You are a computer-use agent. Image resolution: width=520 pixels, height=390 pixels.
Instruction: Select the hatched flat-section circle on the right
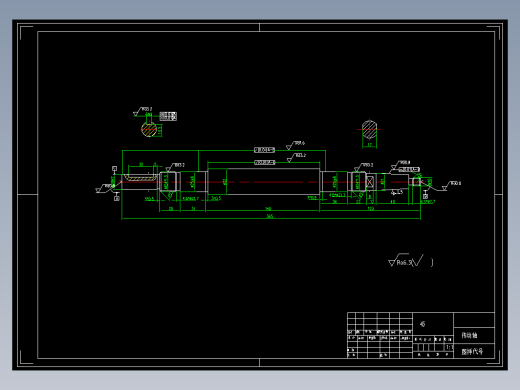[x=369, y=129]
